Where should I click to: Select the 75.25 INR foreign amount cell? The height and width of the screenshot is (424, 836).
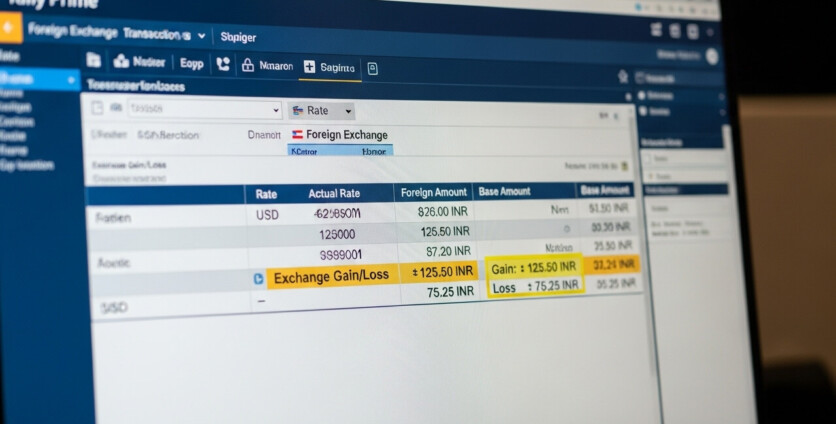click(x=451, y=292)
